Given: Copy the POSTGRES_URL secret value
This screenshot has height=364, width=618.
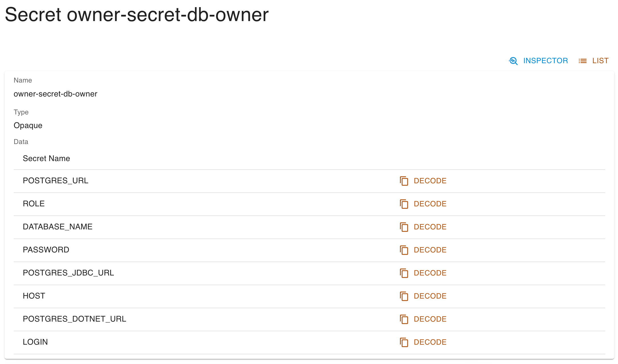Looking at the screenshot, I should coord(404,181).
